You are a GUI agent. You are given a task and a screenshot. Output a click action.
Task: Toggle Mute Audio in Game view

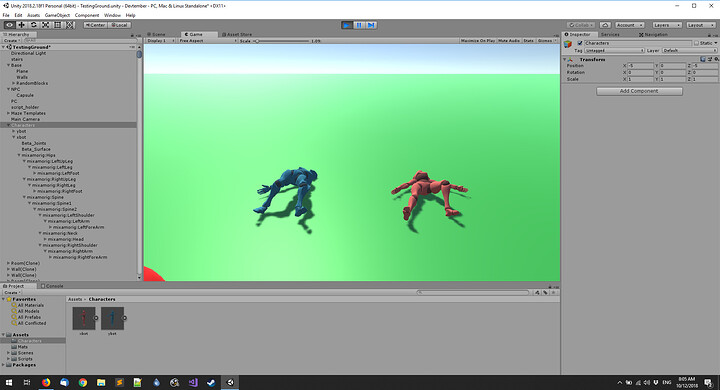point(509,40)
